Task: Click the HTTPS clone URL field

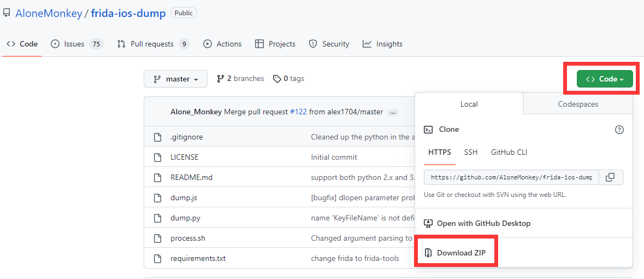Action: (511, 177)
